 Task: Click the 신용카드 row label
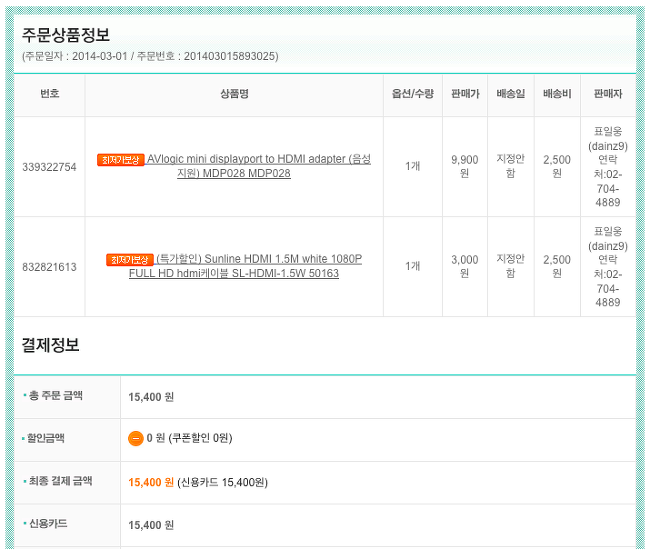[x=48, y=524]
